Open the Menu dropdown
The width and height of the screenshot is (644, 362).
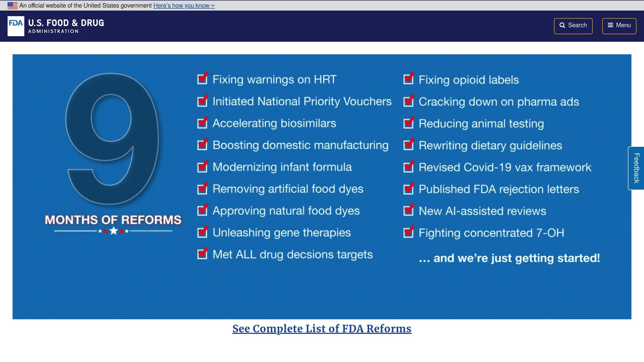(619, 25)
